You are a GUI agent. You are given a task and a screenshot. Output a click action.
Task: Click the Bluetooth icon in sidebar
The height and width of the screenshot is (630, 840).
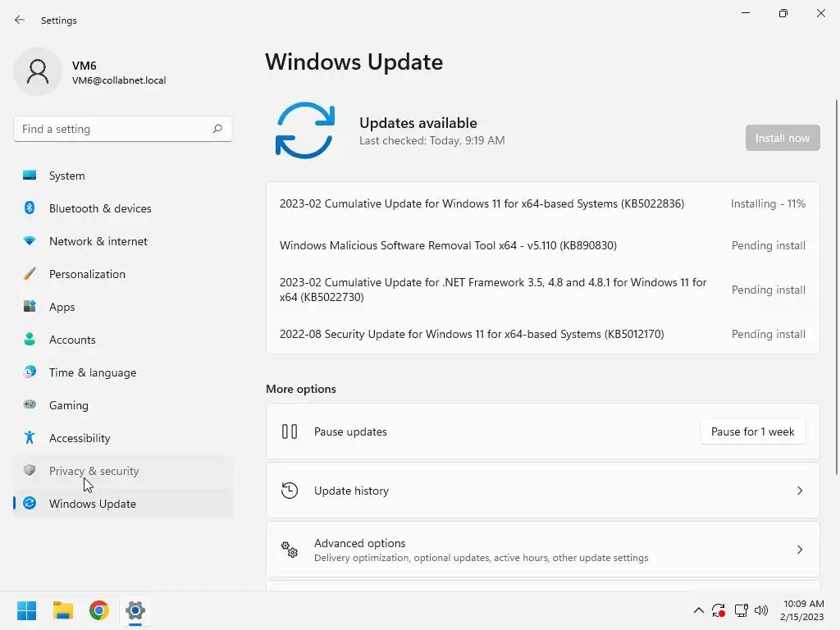[30, 208]
